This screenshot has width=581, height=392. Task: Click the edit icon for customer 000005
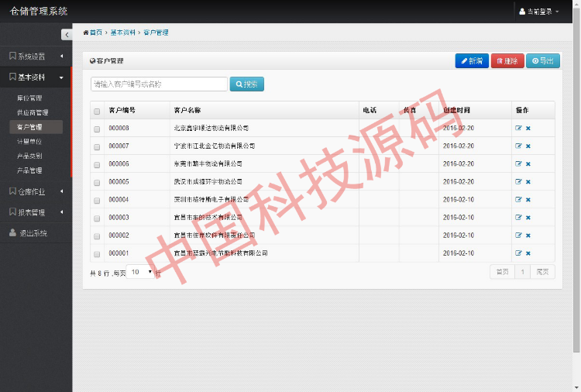(x=518, y=182)
